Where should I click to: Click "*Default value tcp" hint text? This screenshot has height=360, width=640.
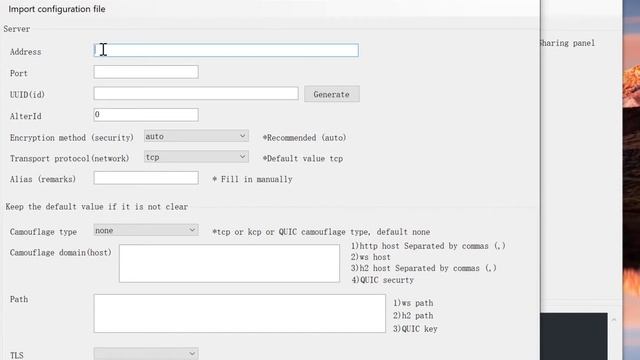click(302, 158)
